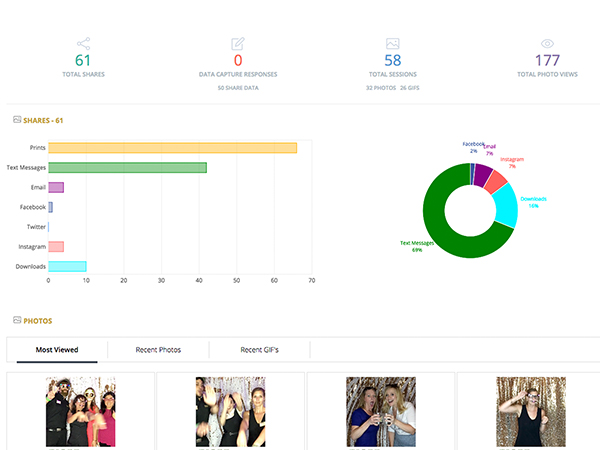Click the Twitter axis label
This screenshot has width=600, height=450.
36,227
